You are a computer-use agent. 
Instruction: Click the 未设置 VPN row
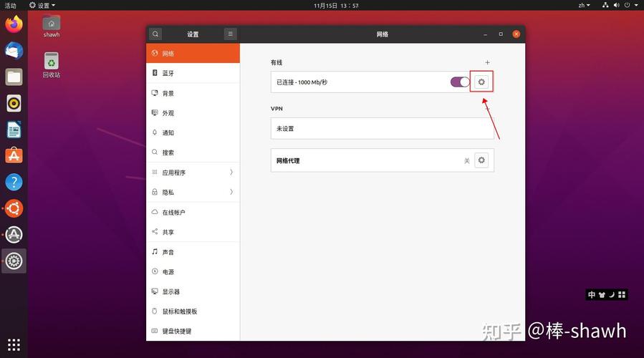point(382,128)
